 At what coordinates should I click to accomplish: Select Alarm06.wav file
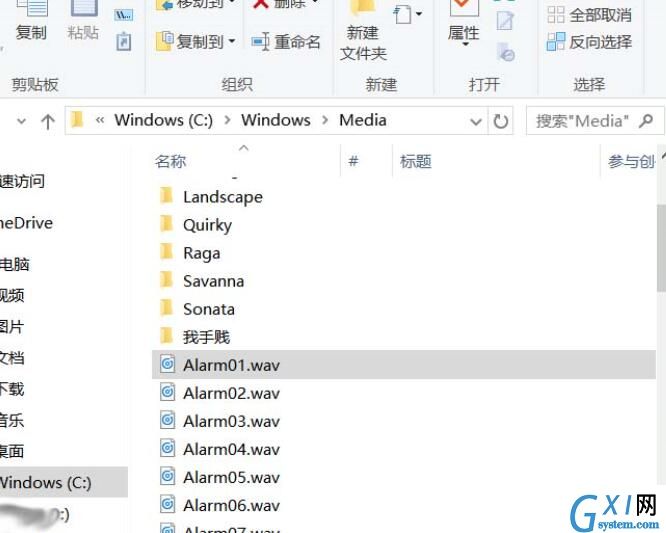[231, 505]
